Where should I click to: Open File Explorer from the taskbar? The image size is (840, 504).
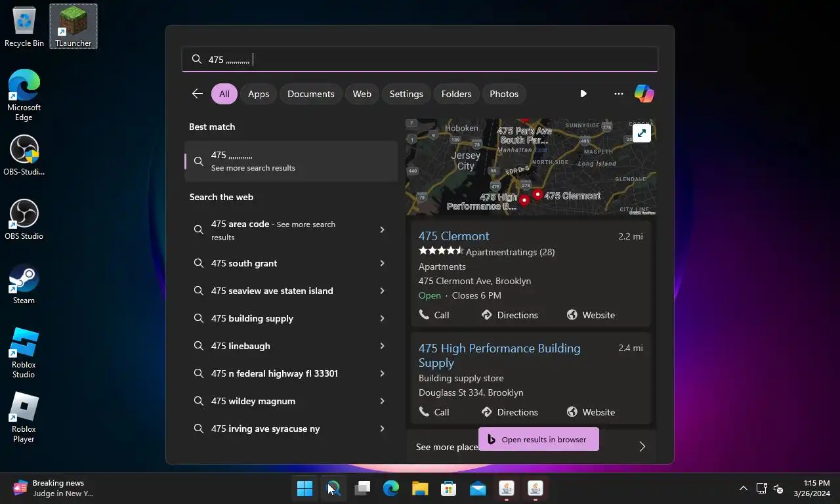[x=420, y=488]
